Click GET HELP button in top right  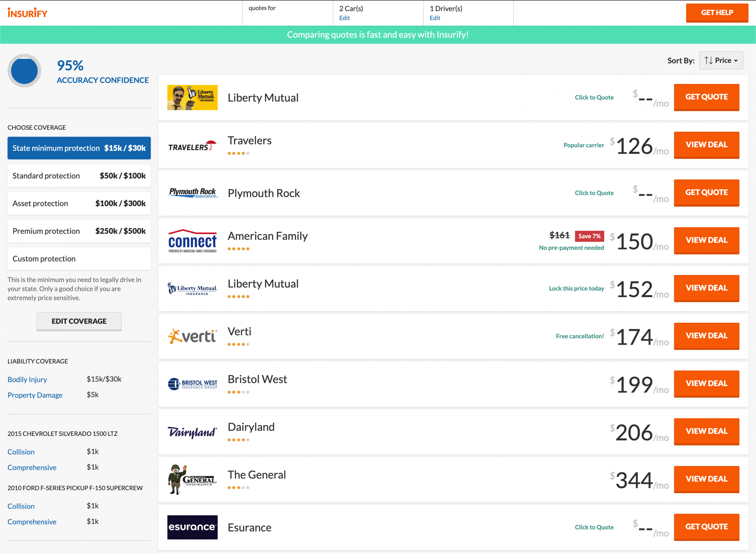[x=717, y=13]
